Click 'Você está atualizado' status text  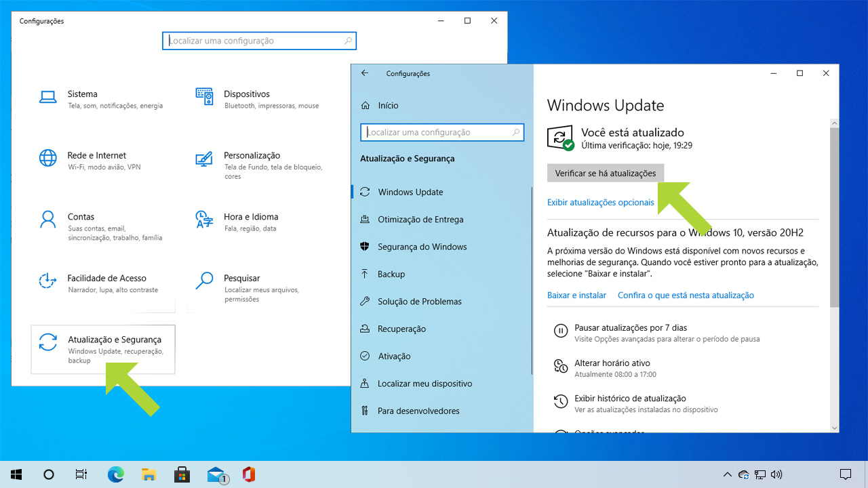point(633,133)
